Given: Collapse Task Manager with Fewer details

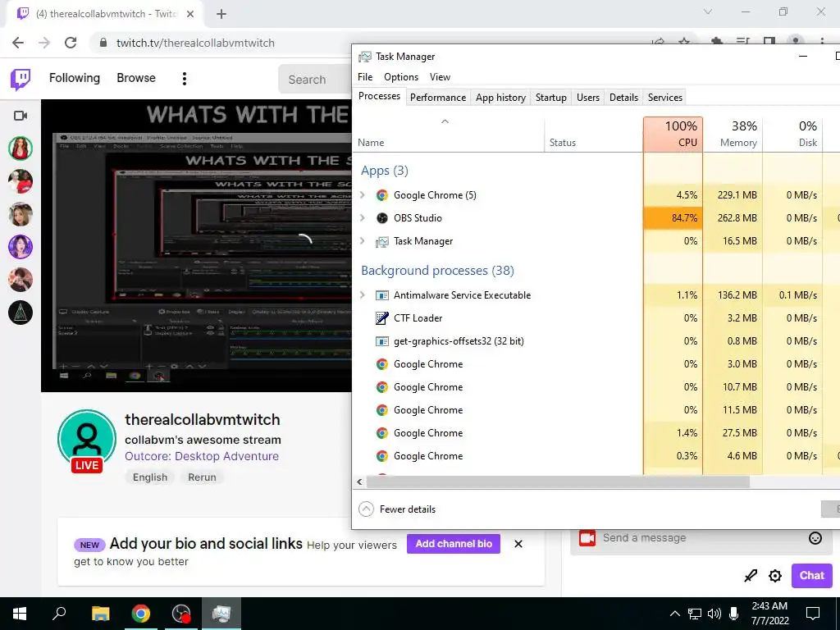Looking at the screenshot, I should (x=397, y=509).
